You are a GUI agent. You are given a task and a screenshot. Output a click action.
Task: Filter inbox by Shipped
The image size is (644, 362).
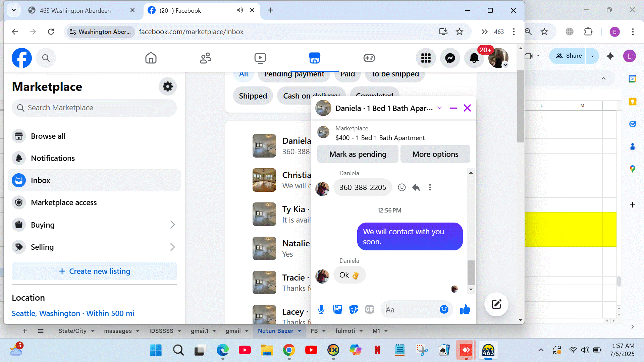pos(253,96)
